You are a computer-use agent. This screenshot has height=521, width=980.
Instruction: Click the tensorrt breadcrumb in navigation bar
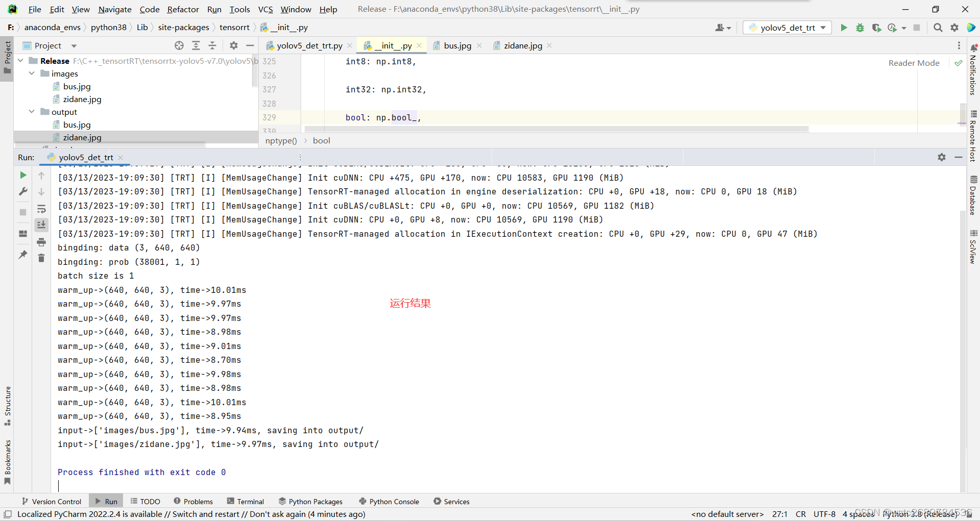(234, 28)
